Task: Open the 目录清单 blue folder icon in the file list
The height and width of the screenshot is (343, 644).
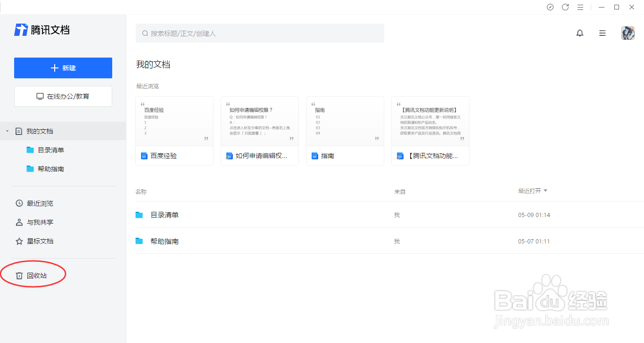Action: click(140, 215)
